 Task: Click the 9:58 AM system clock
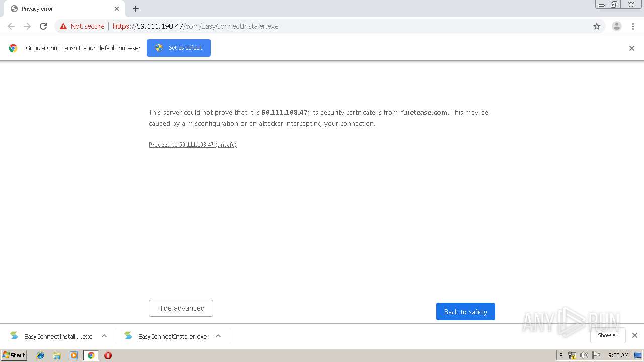[x=618, y=355]
